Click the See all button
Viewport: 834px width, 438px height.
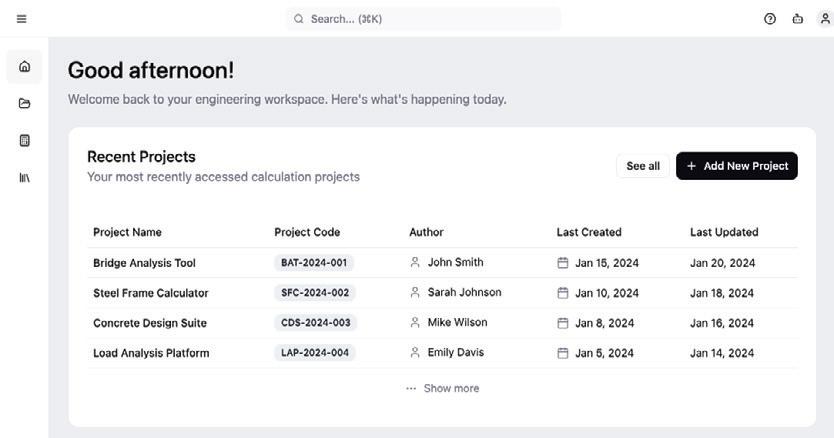pyautogui.click(x=643, y=166)
